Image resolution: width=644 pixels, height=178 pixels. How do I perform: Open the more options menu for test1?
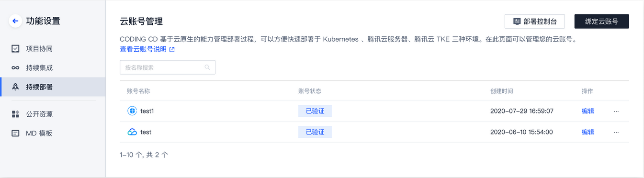[616, 111]
